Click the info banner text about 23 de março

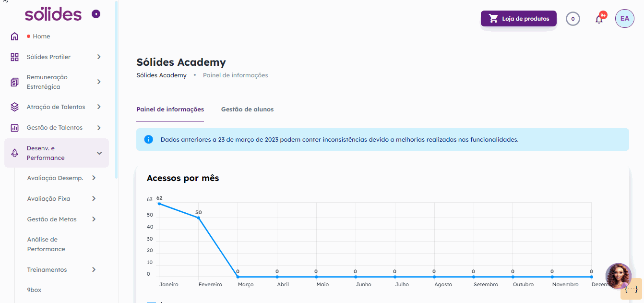(x=340, y=140)
